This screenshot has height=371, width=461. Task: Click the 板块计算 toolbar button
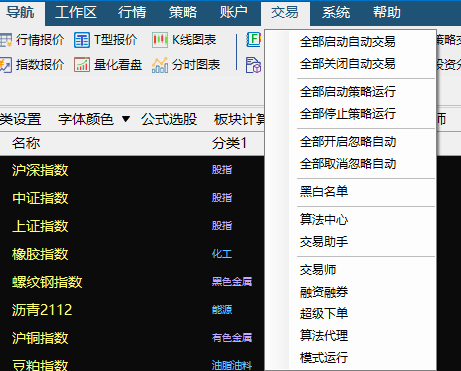click(x=239, y=119)
